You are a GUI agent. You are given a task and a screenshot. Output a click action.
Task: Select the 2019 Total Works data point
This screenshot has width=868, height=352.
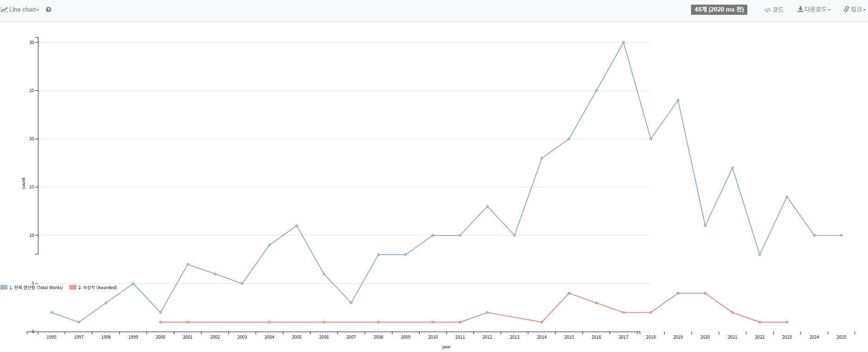pyautogui.click(x=678, y=100)
